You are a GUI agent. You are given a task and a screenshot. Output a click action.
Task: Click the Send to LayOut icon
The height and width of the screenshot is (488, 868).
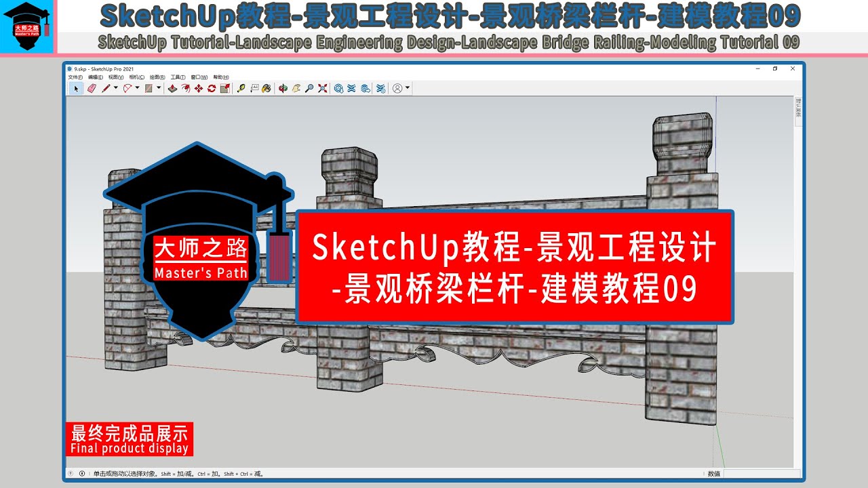365,88
